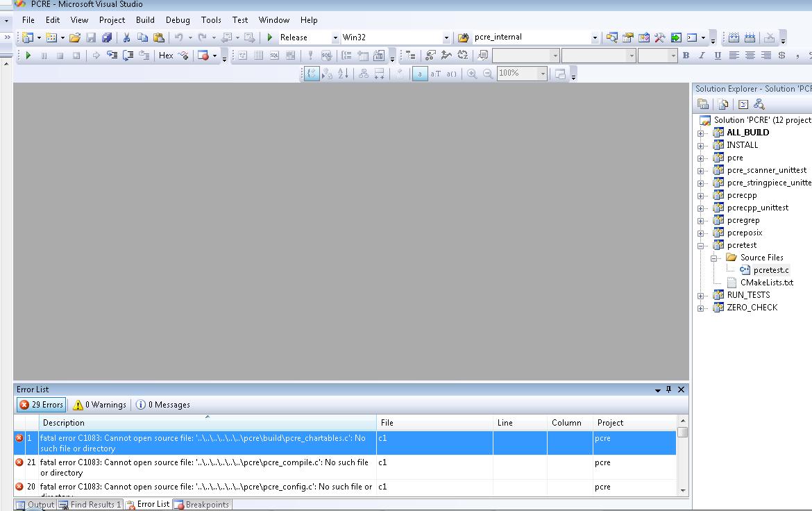The image size is (812, 511).
Task: Switch to the Find Results 1 tab
Action: click(90, 505)
